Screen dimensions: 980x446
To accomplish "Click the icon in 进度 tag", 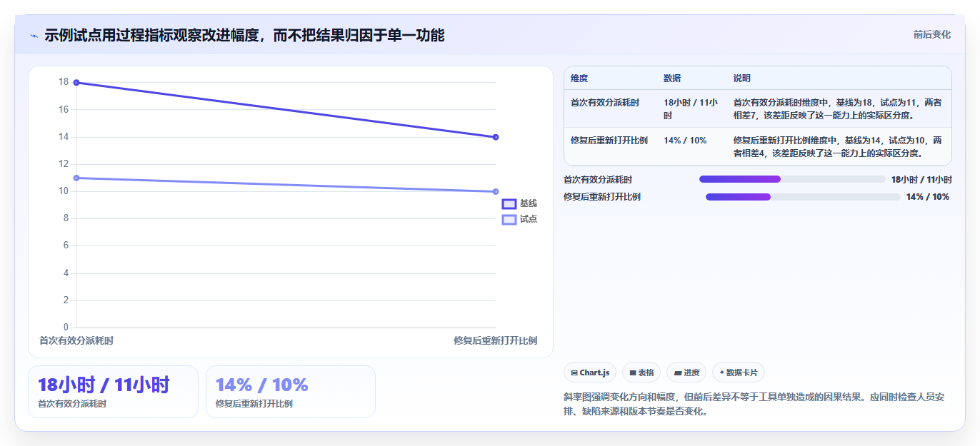I will tap(678, 372).
